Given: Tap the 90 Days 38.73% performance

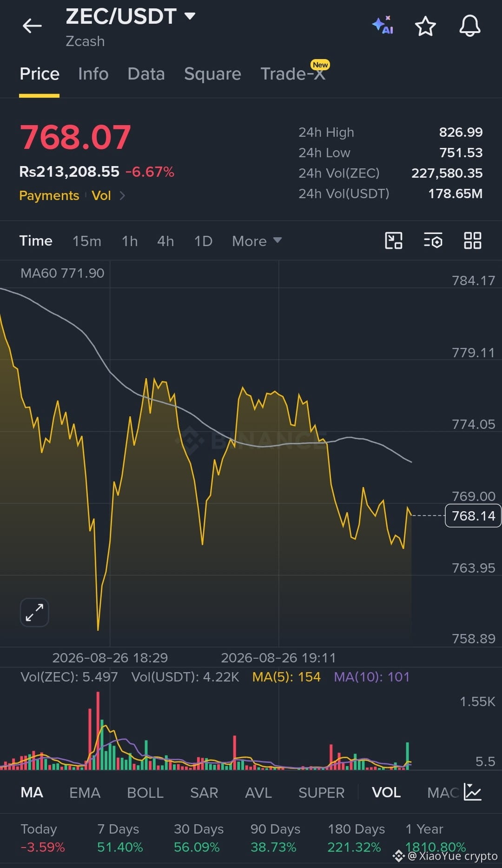Looking at the screenshot, I should tap(275, 838).
